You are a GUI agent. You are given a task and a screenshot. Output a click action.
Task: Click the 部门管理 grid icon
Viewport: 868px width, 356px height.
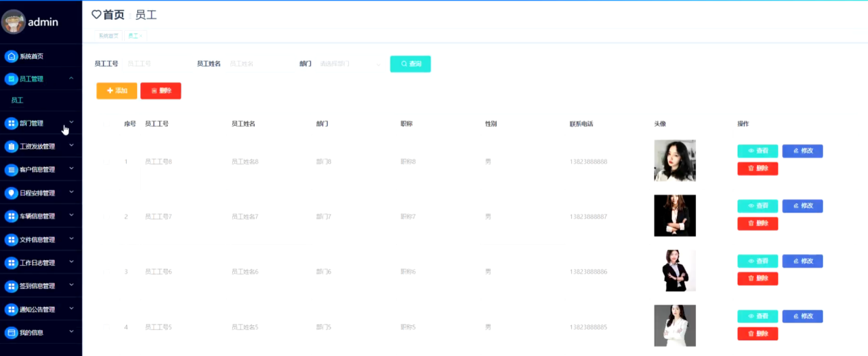[11, 123]
